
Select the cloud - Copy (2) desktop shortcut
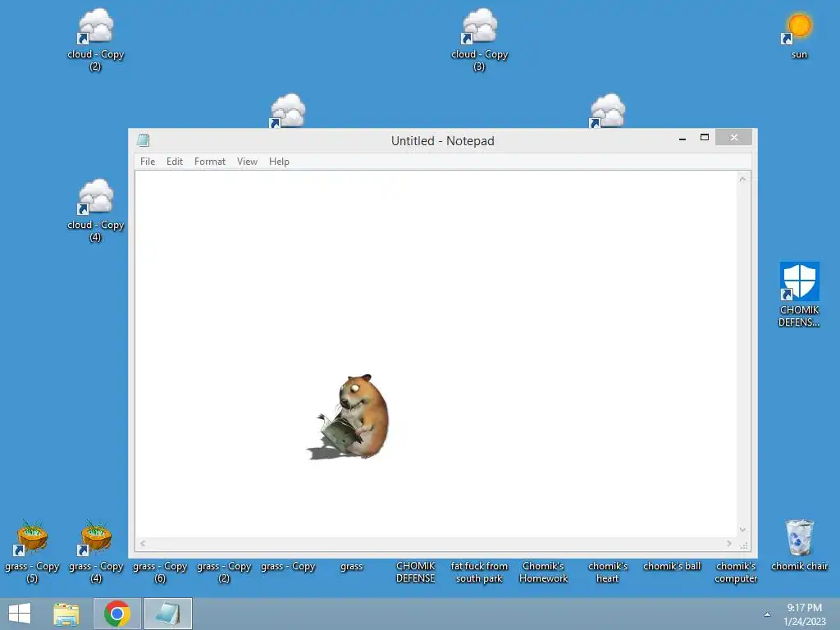tap(95, 40)
